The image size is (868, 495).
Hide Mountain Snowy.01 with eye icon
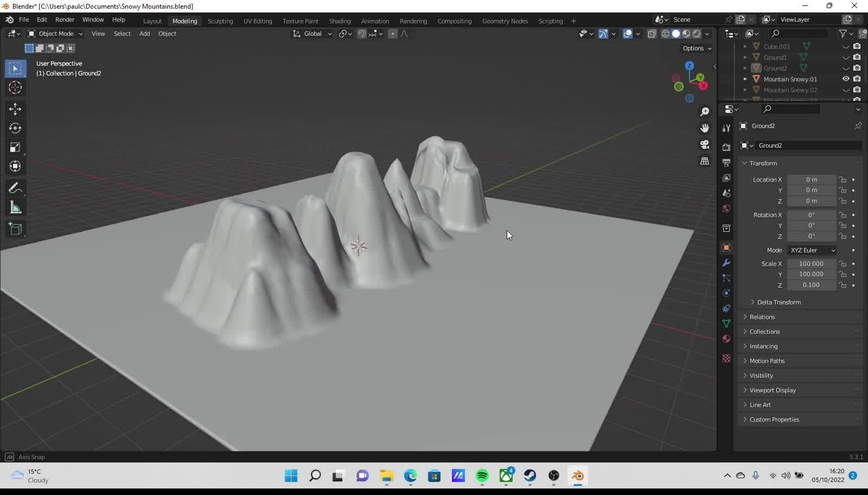846,79
